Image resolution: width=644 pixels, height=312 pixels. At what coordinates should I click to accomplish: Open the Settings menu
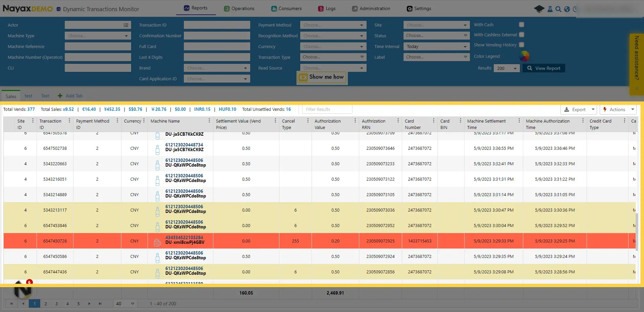[419, 9]
